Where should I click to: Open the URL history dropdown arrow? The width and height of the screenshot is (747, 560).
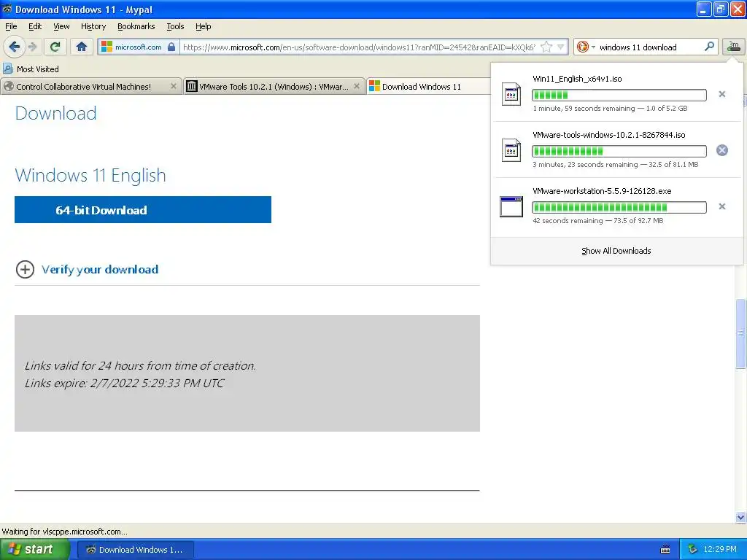pos(561,47)
